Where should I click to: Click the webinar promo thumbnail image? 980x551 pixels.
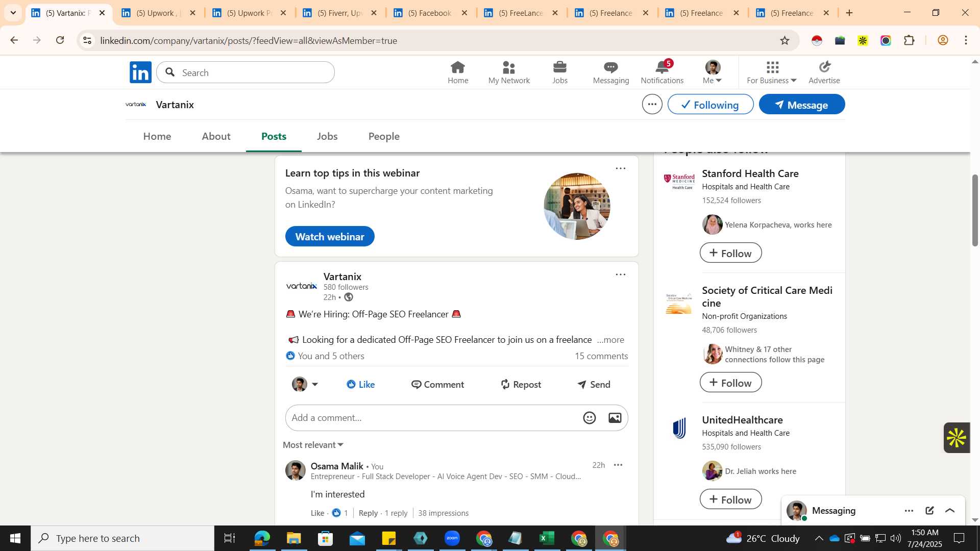(577, 206)
